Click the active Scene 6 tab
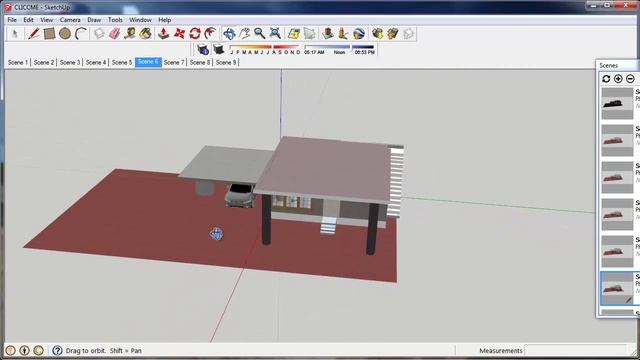This screenshot has width=640, height=360. (148, 62)
